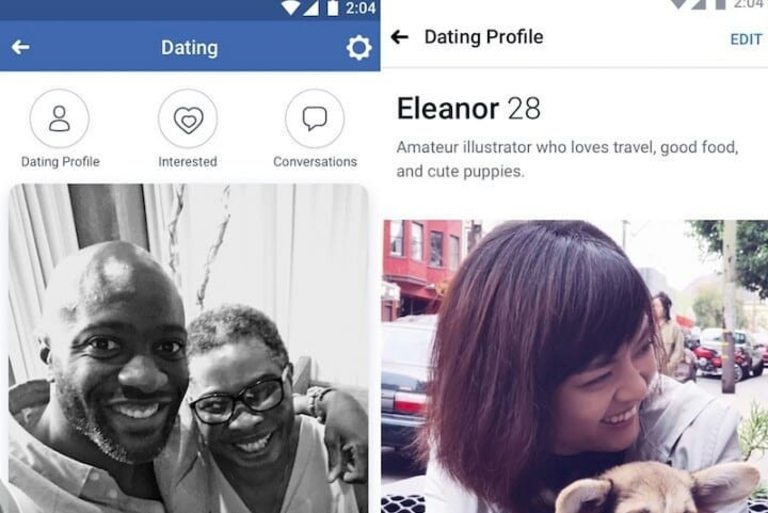Tap the Wi-Fi icon in the blue status bar
768x513 pixels.
tap(290, 7)
